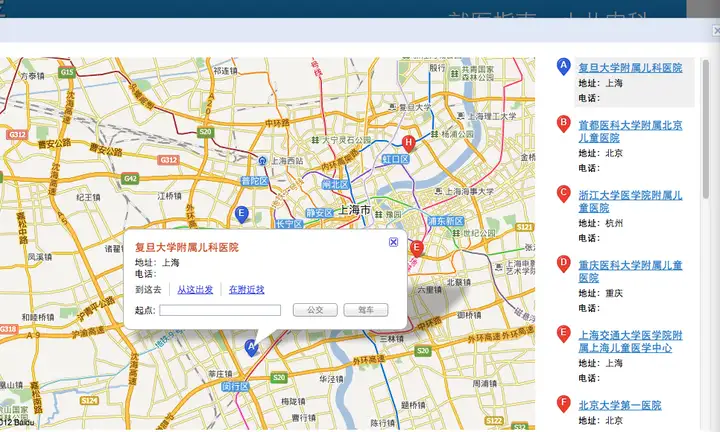Viewport: 720px width, 432px height.
Task: Click the red H marker near 虹口区
Action: (x=408, y=143)
